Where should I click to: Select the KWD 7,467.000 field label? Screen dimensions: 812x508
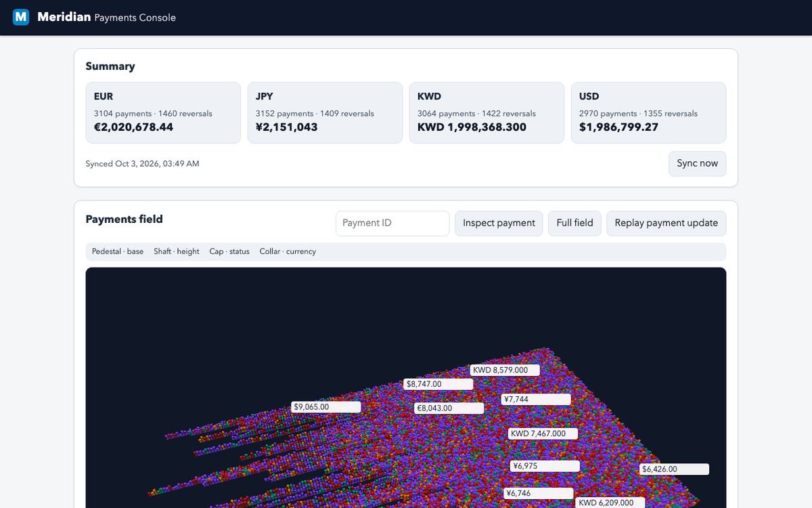click(x=543, y=433)
